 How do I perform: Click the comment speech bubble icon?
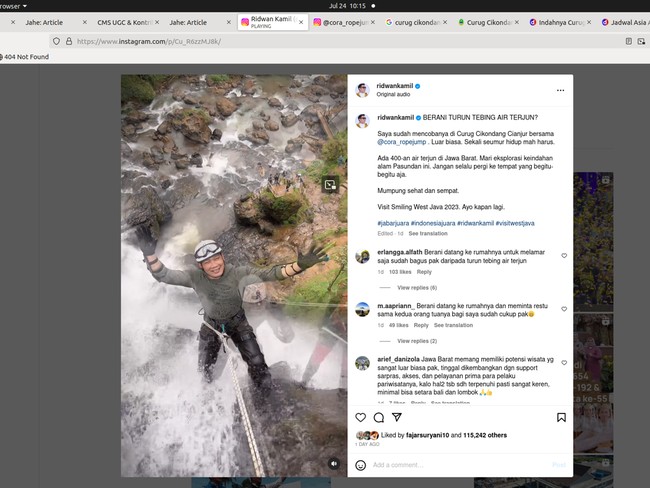[379, 417]
